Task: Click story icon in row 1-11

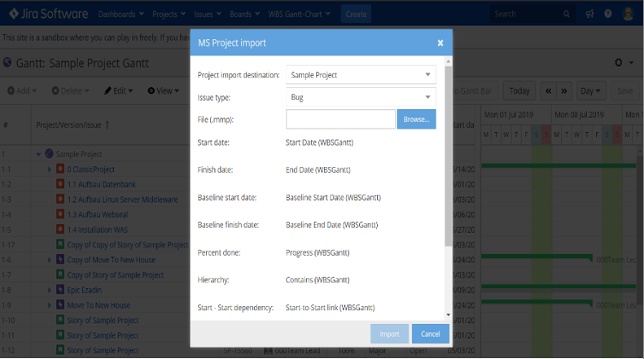Action: tap(60, 335)
